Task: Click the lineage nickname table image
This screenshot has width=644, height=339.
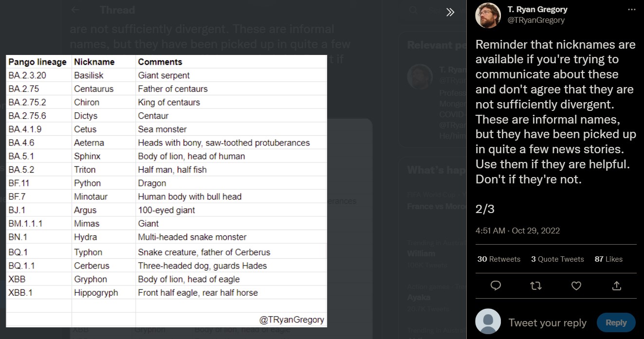Action: coord(166,191)
